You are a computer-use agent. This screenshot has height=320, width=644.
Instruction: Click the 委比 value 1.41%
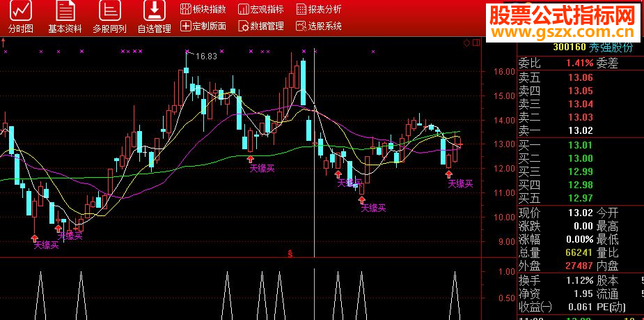point(580,63)
